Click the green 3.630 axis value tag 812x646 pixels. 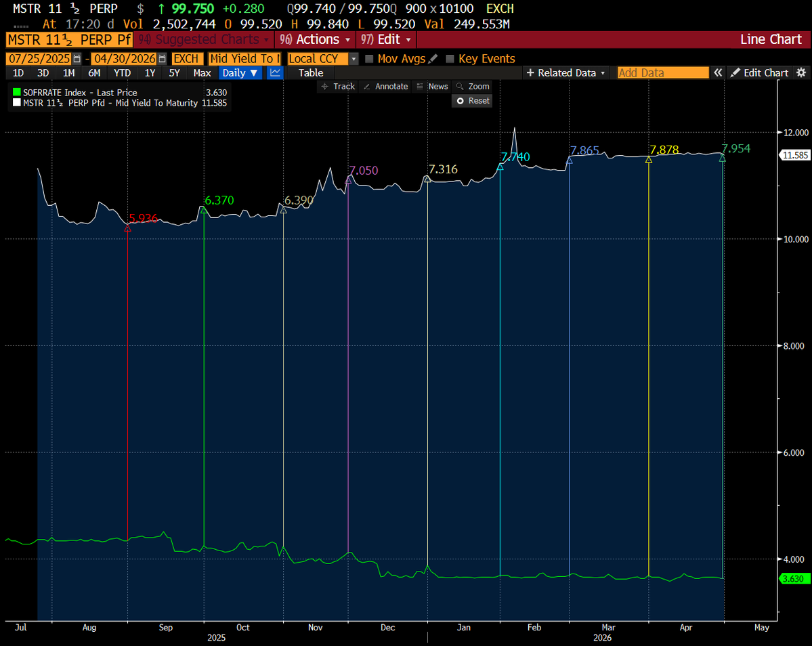coord(794,579)
